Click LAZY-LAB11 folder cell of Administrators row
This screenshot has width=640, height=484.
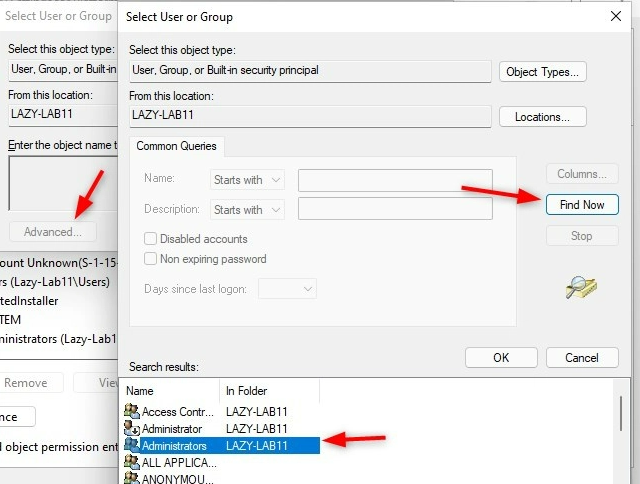point(257,446)
